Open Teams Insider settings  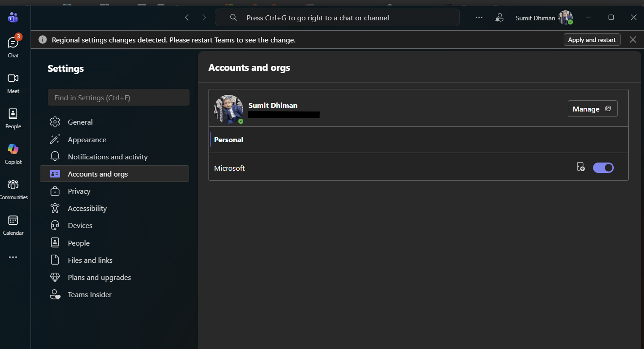114,294
